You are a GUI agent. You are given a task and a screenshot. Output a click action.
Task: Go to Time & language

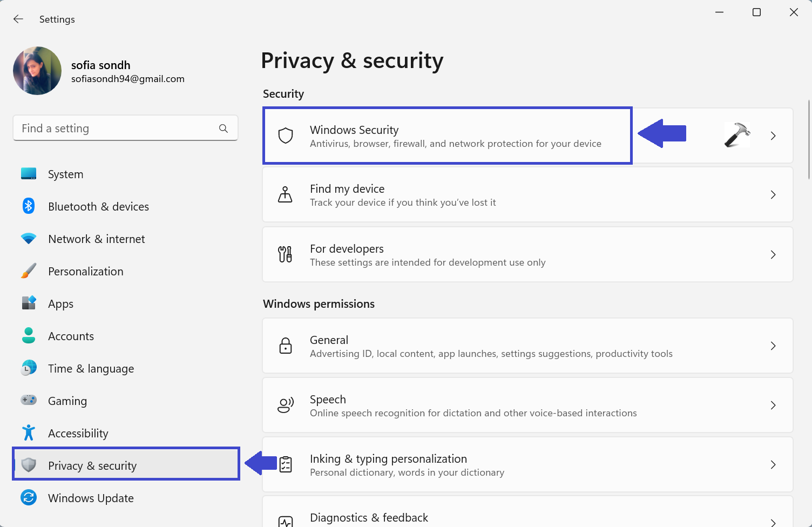coord(91,369)
